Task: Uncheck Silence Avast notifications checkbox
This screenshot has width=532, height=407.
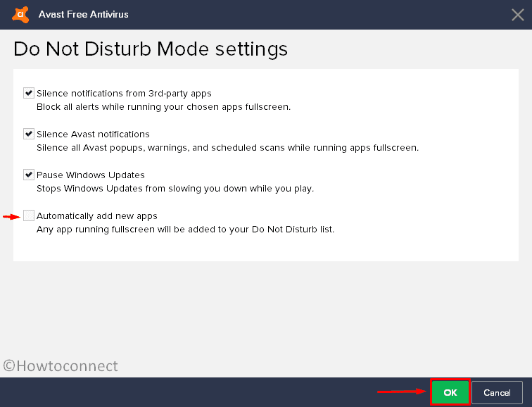Action: (28, 134)
